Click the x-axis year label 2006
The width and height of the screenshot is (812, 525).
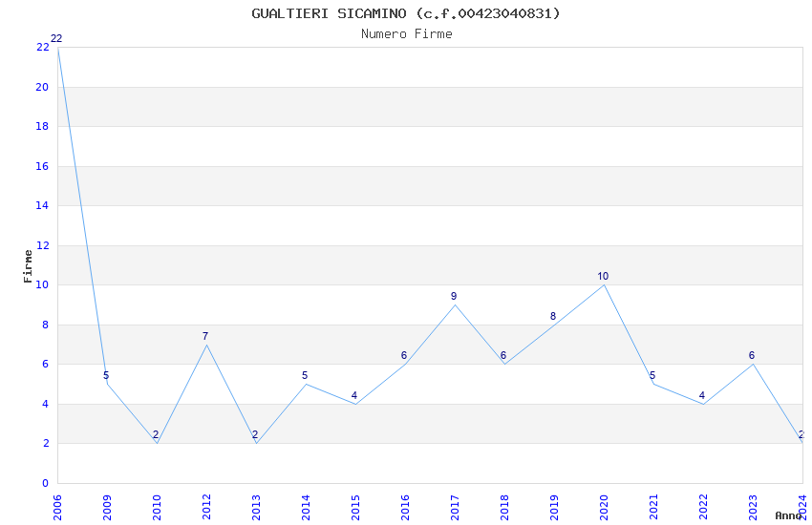tap(57, 507)
